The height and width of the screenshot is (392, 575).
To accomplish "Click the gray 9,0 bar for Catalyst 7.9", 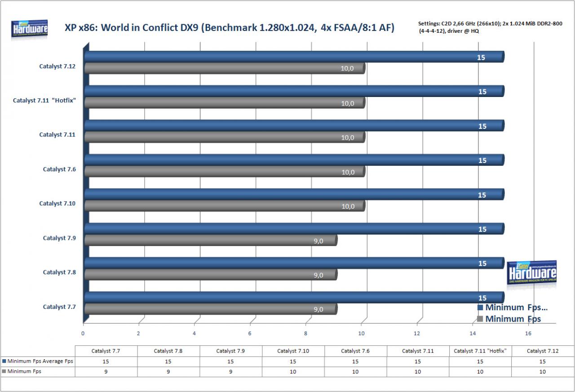I will [x=211, y=241].
